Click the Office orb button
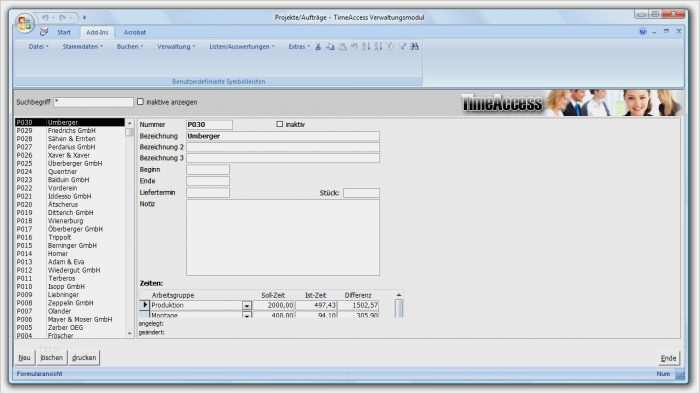 [x=25, y=23]
